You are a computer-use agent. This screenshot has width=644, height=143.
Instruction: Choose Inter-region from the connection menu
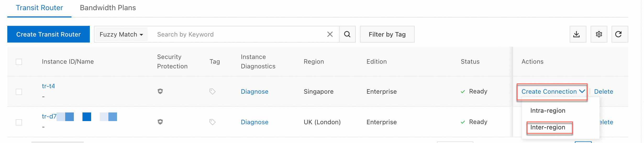pos(548,127)
